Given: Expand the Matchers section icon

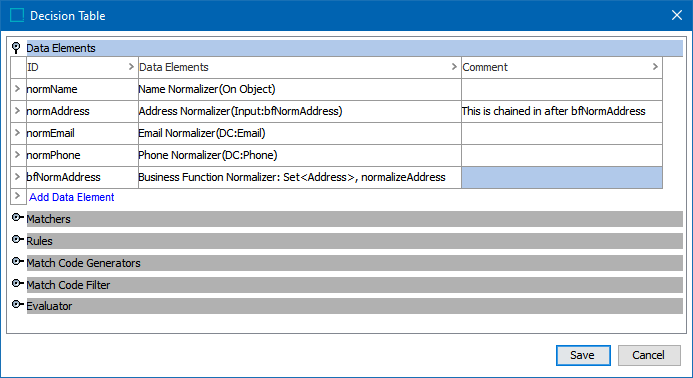Looking at the screenshot, I should tap(17, 218).
